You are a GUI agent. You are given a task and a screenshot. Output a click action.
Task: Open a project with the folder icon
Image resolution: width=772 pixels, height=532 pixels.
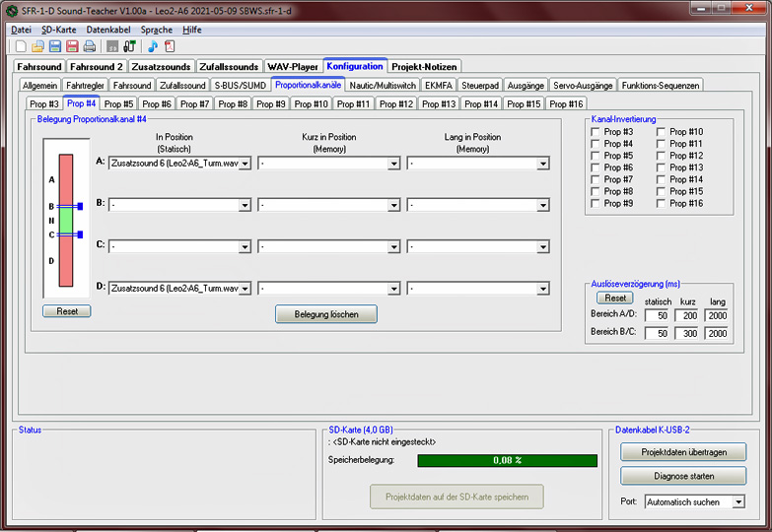(x=37, y=46)
